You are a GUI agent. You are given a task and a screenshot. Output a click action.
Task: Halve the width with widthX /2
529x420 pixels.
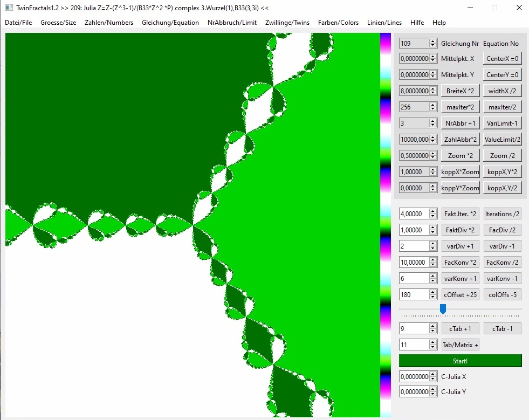503,91
